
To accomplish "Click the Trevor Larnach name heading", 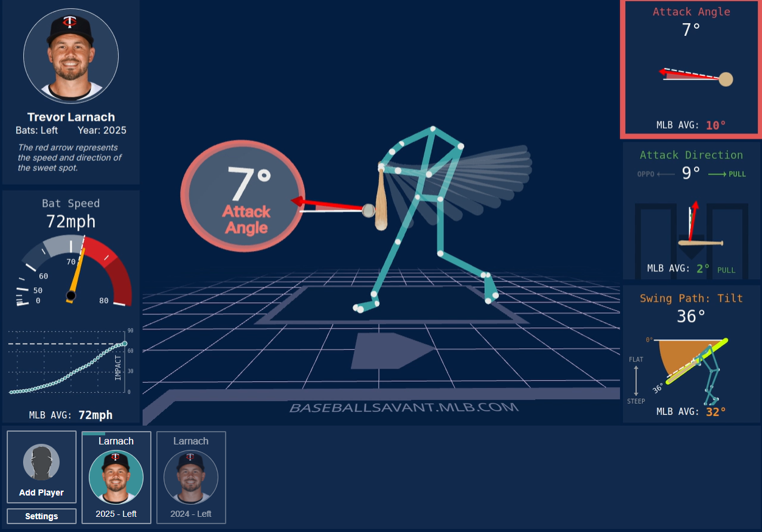I will [71, 117].
